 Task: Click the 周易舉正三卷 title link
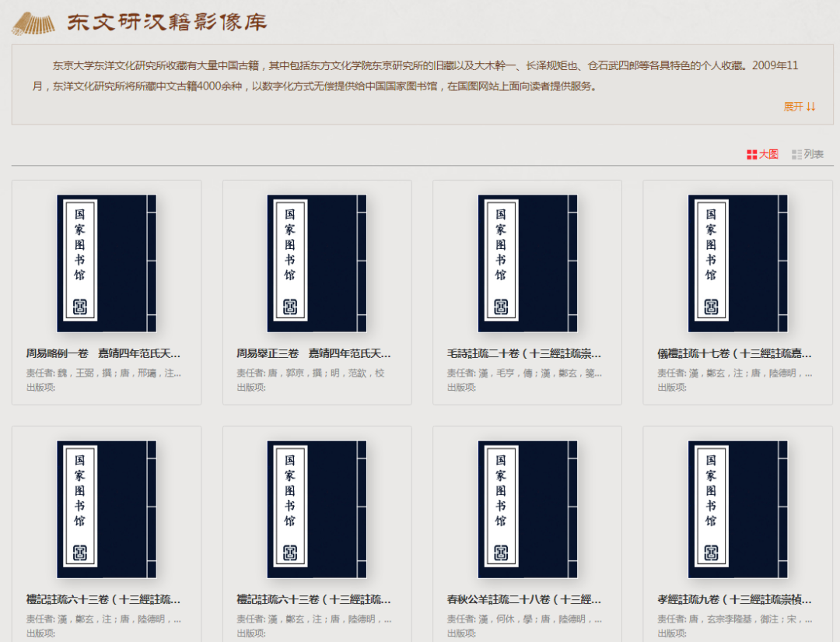coord(313,354)
